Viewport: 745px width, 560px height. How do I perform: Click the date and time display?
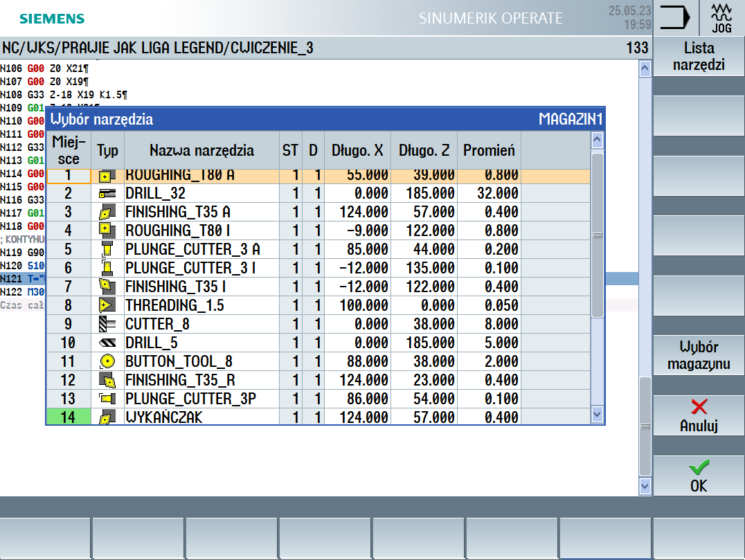coord(630,17)
